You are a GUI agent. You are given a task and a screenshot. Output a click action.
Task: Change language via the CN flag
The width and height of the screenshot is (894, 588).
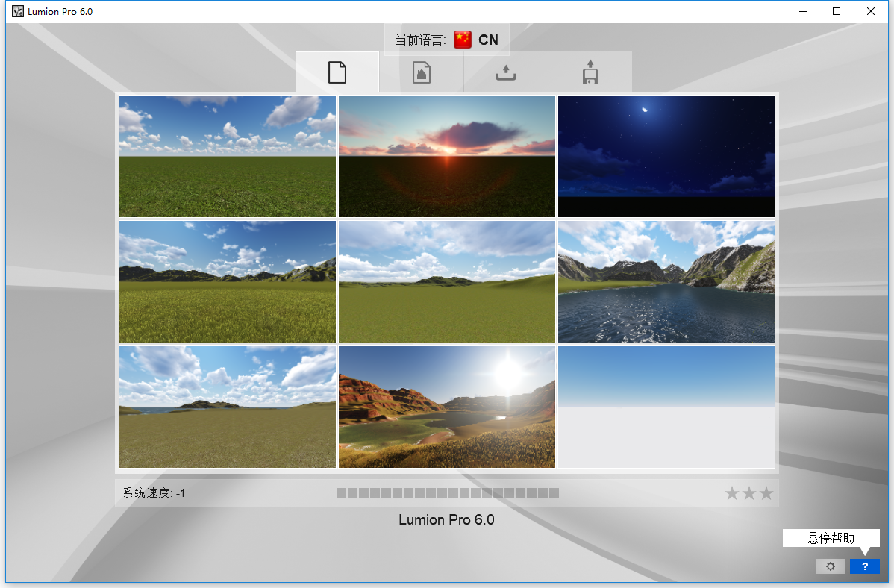coord(463,40)
